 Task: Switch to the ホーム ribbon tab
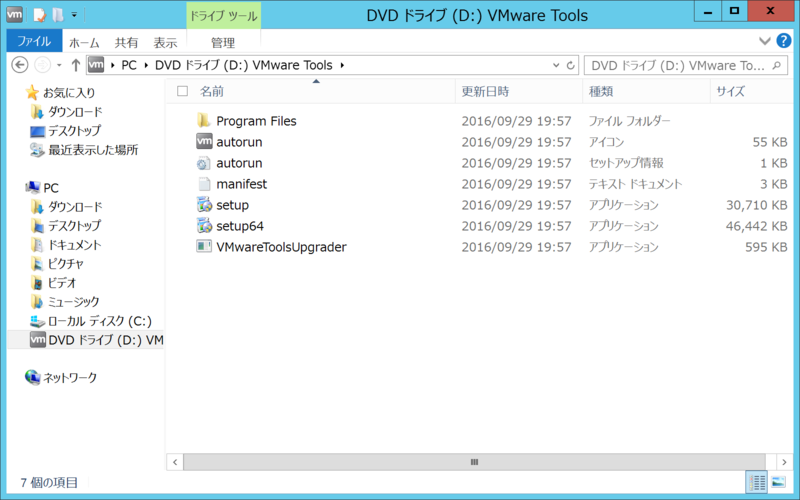click(84, 42)
